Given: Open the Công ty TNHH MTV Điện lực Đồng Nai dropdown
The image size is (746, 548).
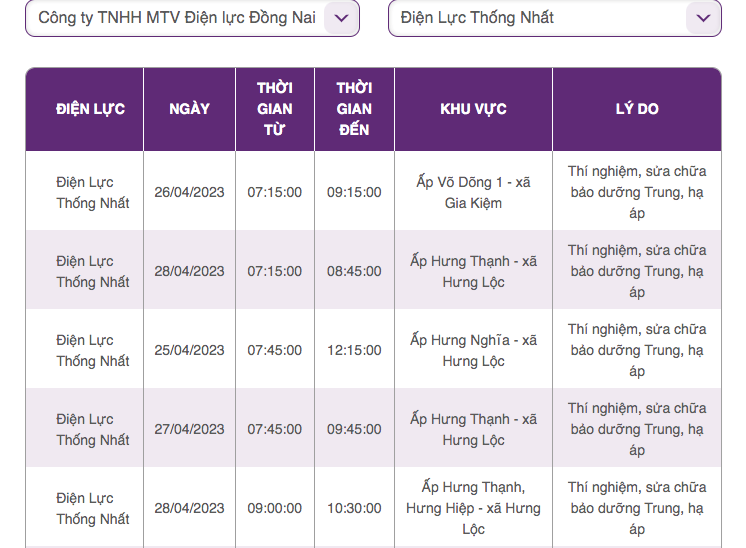Looking at the screenshot, I should [192, 18].
